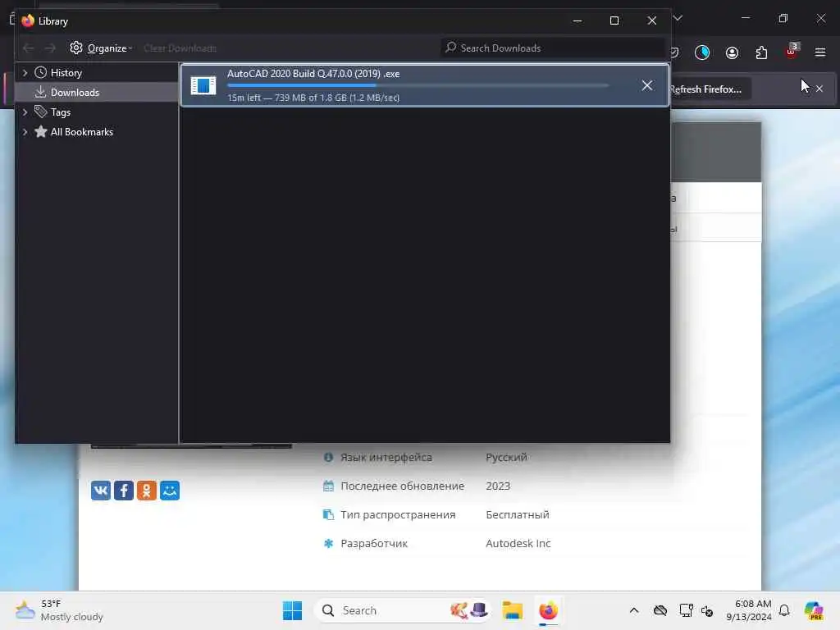Open the Copilot preview icon
This screenshot has height=630, width=840.
tap(814, 610)
